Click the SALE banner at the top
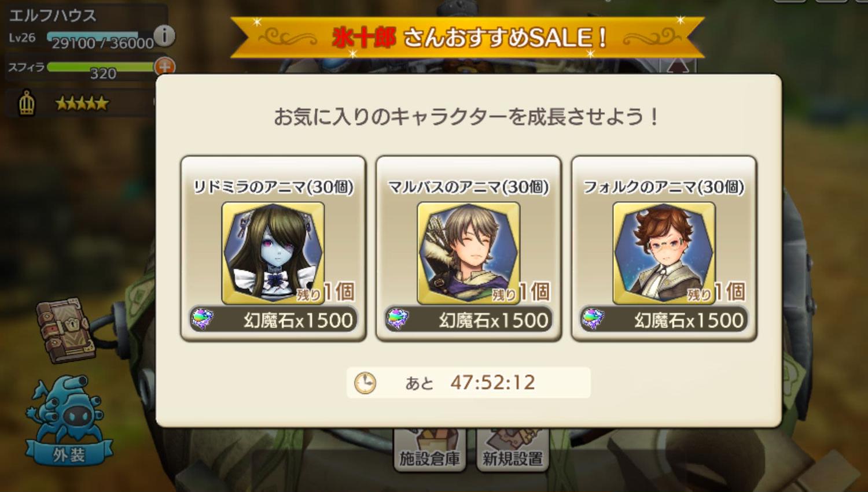Screen dimensions: 868x492 (x=468, y=38)
